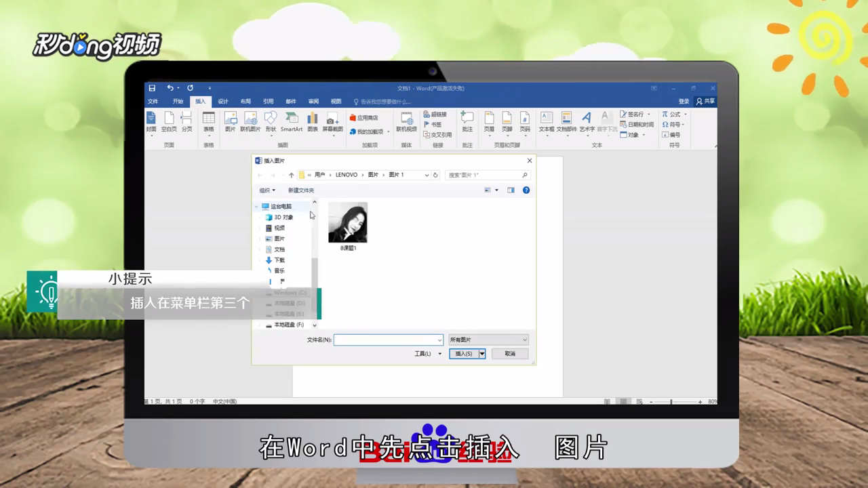Screen dimensions: 868x488
Task: Open the 页眉 header menu
Action: click(489, 123)
